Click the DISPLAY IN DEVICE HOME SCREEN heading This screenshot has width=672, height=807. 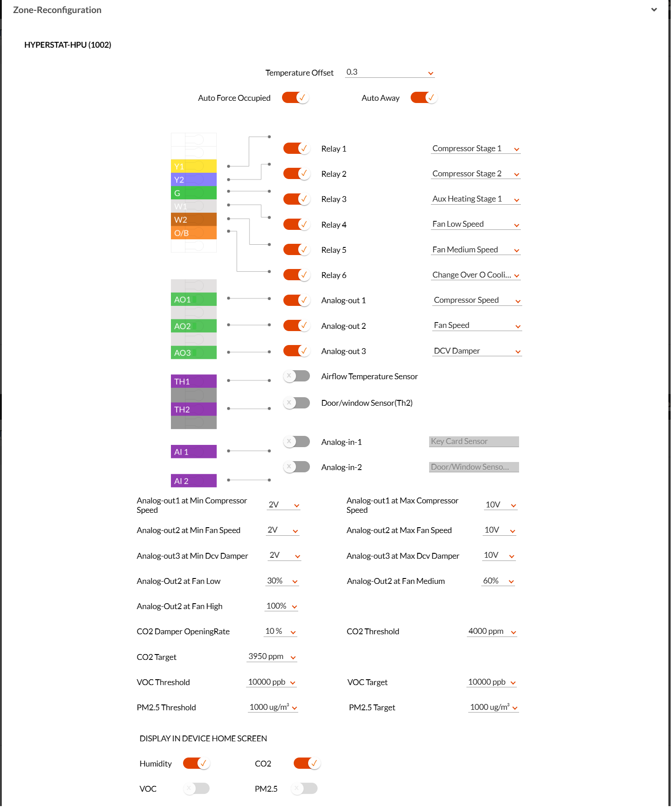pyautogui.click(x=203, y=738)
